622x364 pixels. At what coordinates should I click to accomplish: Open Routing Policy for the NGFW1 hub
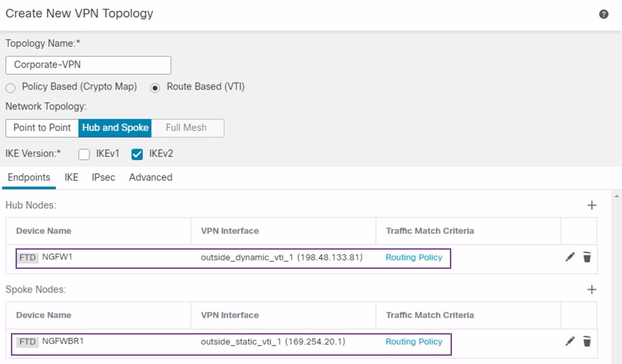coord(413,257)
